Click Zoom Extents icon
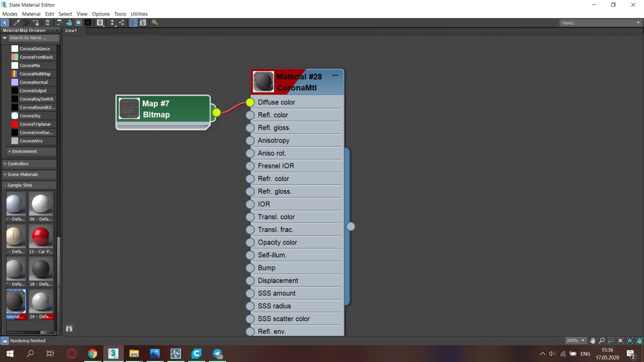 pos(620,340)
